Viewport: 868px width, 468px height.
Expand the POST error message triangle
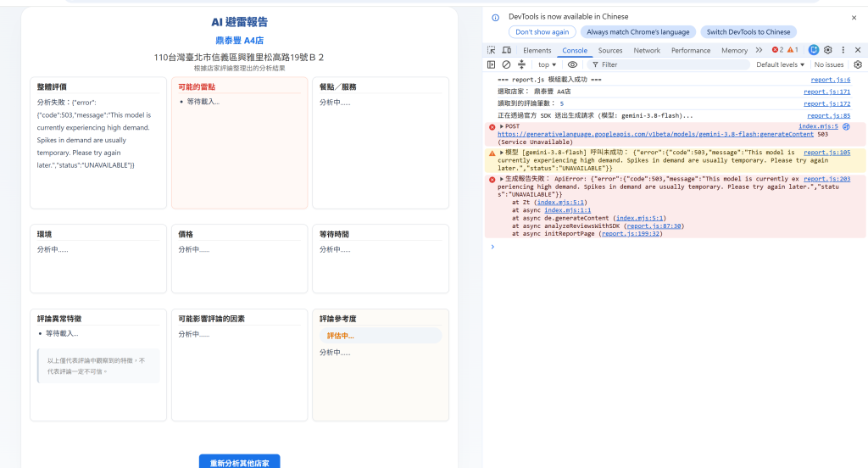click(x=502, y=126)
